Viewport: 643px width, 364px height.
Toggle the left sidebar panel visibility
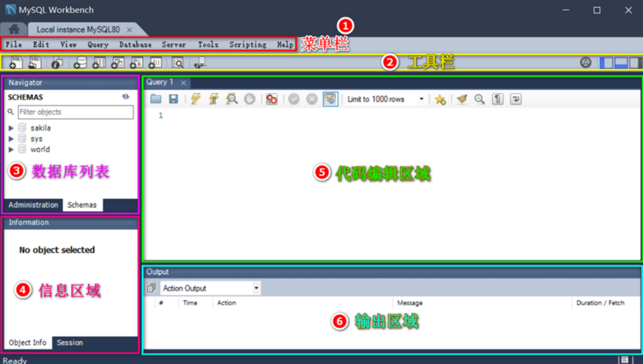(606, 63)
